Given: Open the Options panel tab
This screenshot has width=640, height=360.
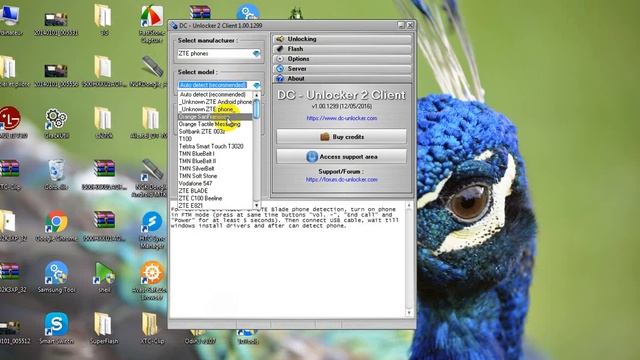Looking at the screenshot, I should [x=342, y=59].
